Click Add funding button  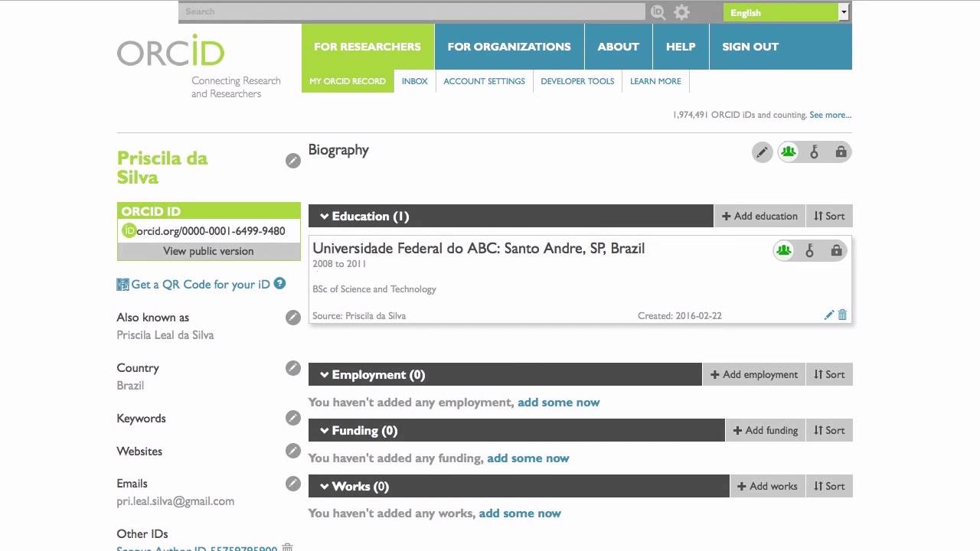766,430
